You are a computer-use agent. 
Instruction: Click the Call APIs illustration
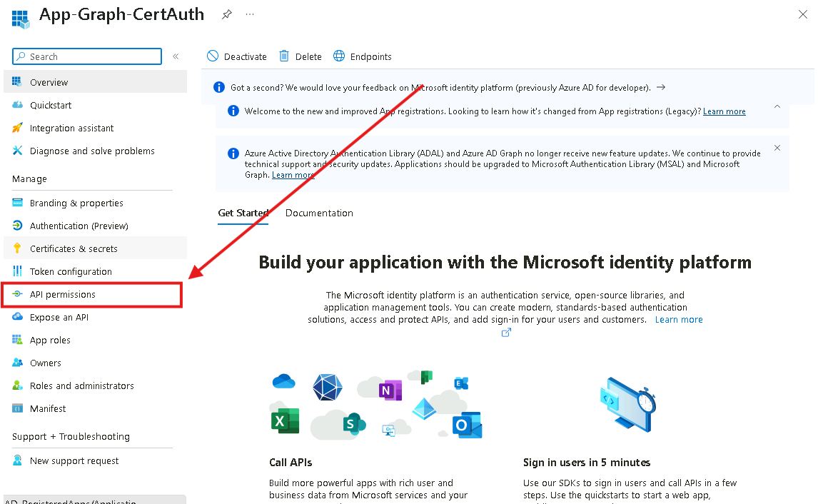[x=375, y=406]
